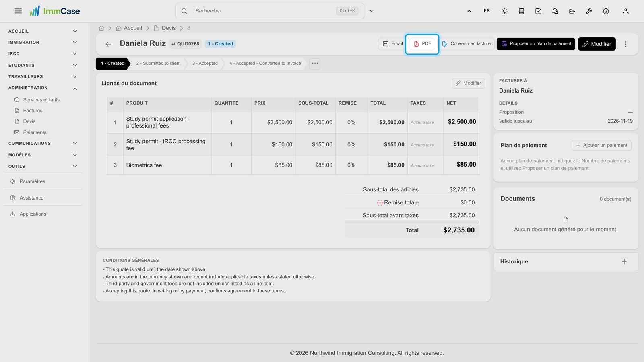Open Assistance in sidebar
The width and height of the screenshot is (644, 362).
tap(27, 198)
